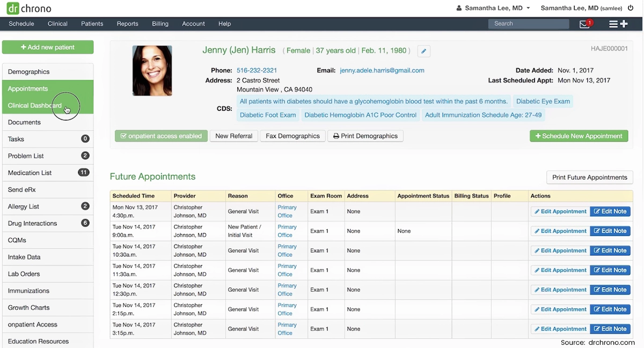Open the mail inbox envelope icon
The height and width of the screenshot is (348, 644).
tap(584, 24)
